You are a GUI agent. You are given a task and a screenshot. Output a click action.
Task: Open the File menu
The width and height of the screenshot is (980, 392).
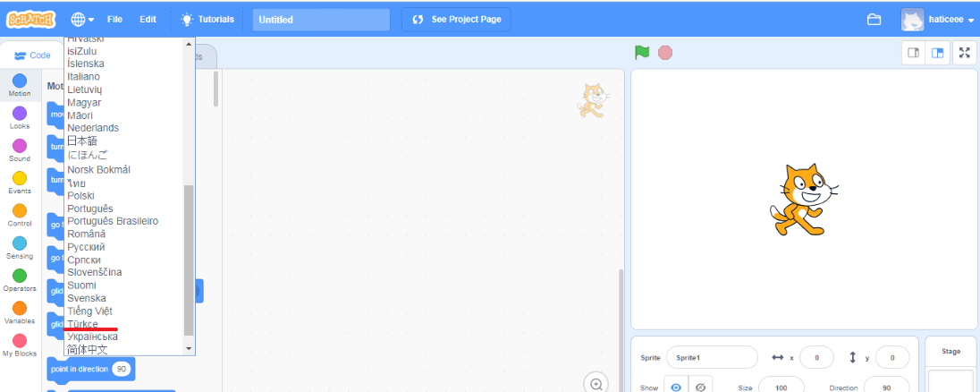114,20
